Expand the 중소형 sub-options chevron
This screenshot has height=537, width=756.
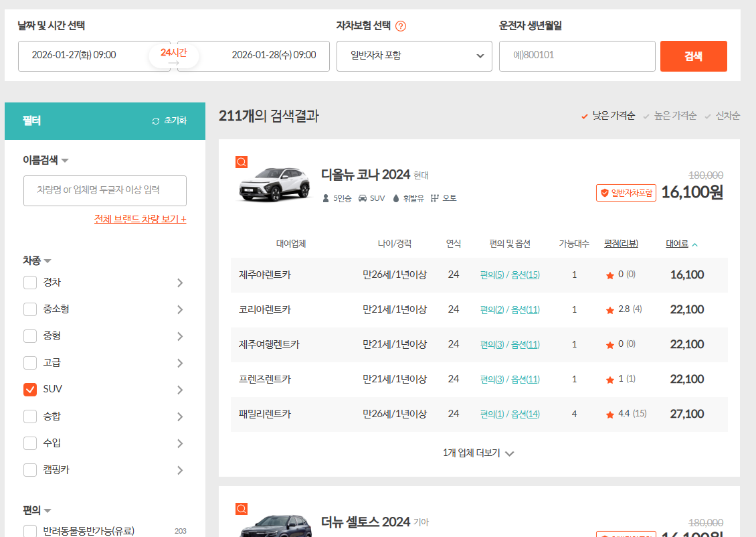click(x=180, y=309)
